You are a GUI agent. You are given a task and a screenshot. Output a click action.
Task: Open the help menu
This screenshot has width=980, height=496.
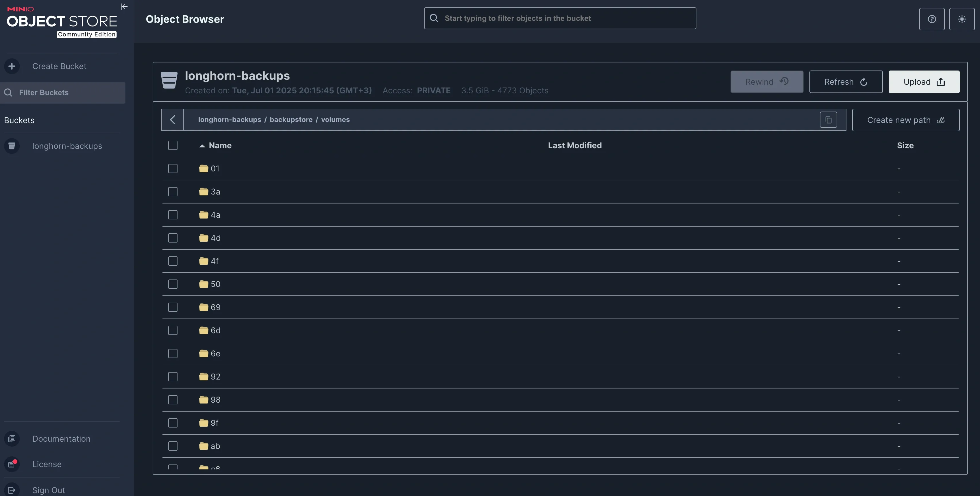[x=932, y=18]
